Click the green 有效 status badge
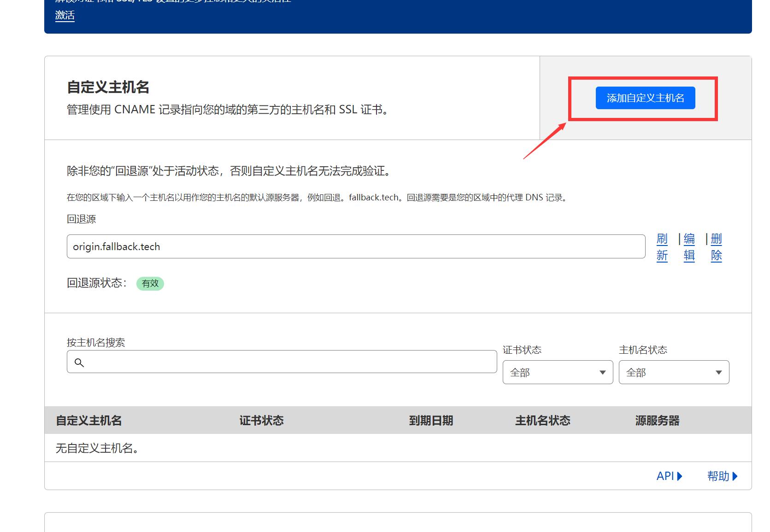The width and height of the screenshot is (770, 532). click(x=150, y=284)
